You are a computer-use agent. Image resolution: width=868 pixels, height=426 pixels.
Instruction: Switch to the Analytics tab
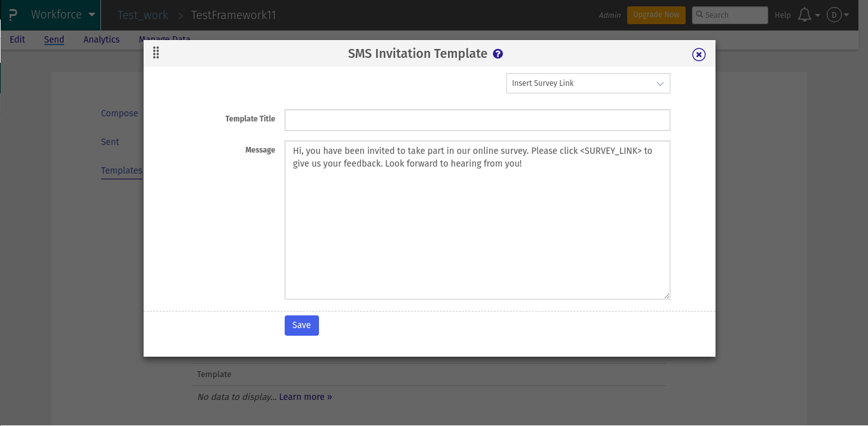coord(101,39)
